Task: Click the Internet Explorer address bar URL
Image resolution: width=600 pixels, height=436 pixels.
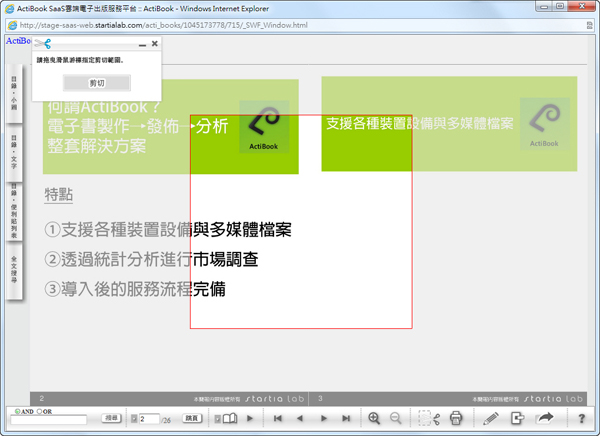Action: pyautogui.click(x=163, y=25)
